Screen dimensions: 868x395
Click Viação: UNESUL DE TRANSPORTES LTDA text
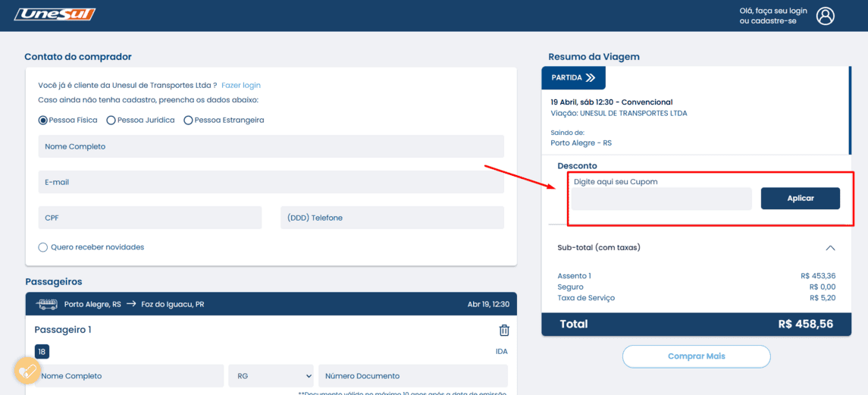point(619,113)
